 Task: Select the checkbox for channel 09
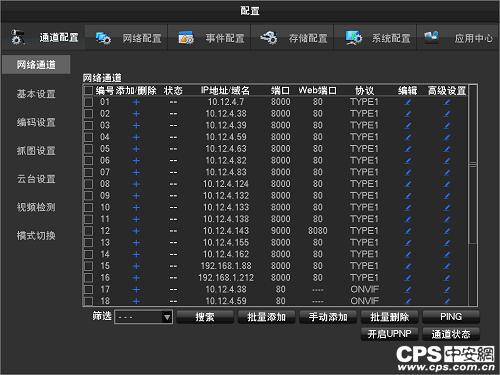[x=88, y=196]
